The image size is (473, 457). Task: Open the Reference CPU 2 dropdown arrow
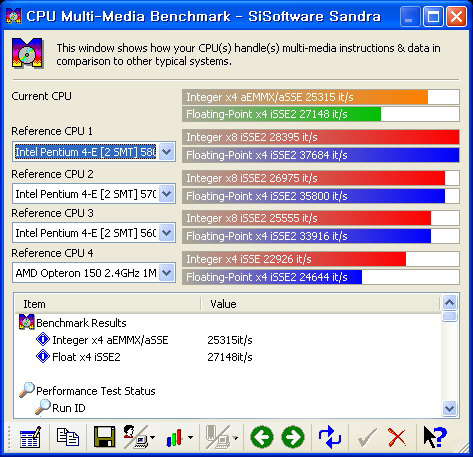(x=167, y=194)
